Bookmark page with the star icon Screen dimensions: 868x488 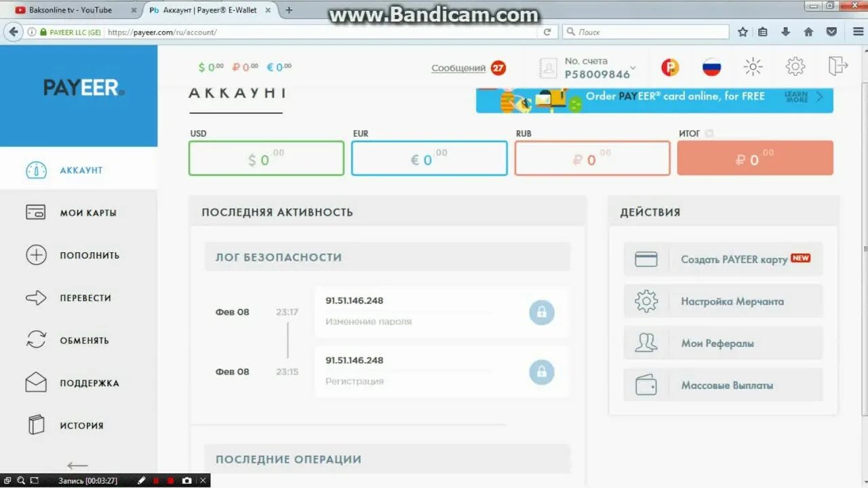[743, 32]
